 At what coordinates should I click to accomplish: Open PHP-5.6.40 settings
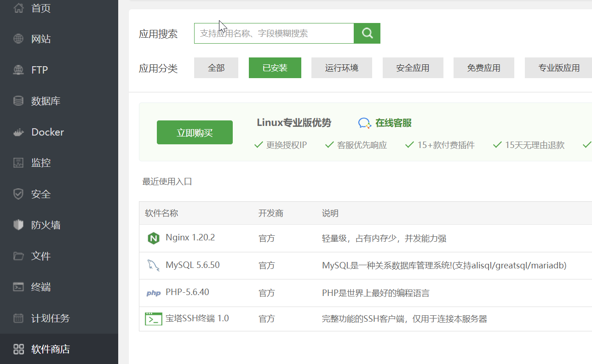(187, 292)
